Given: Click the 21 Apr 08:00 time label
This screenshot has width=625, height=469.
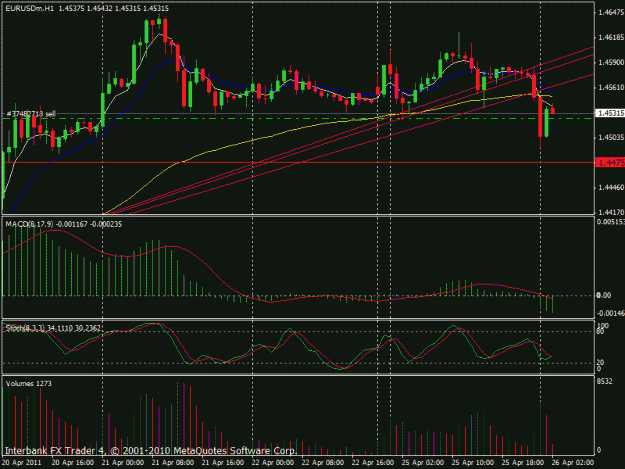Looking at the screenshot, I should tap(173, 463).
